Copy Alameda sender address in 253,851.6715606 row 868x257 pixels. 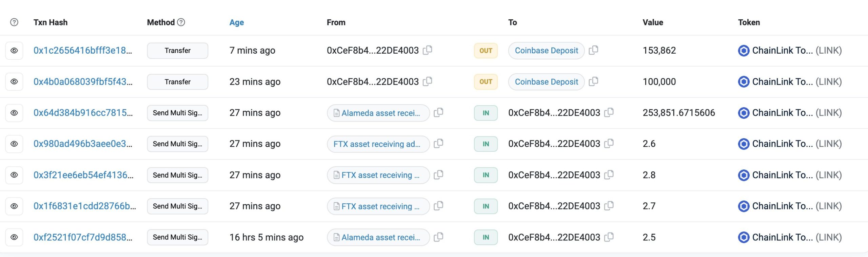click(438, 112)
